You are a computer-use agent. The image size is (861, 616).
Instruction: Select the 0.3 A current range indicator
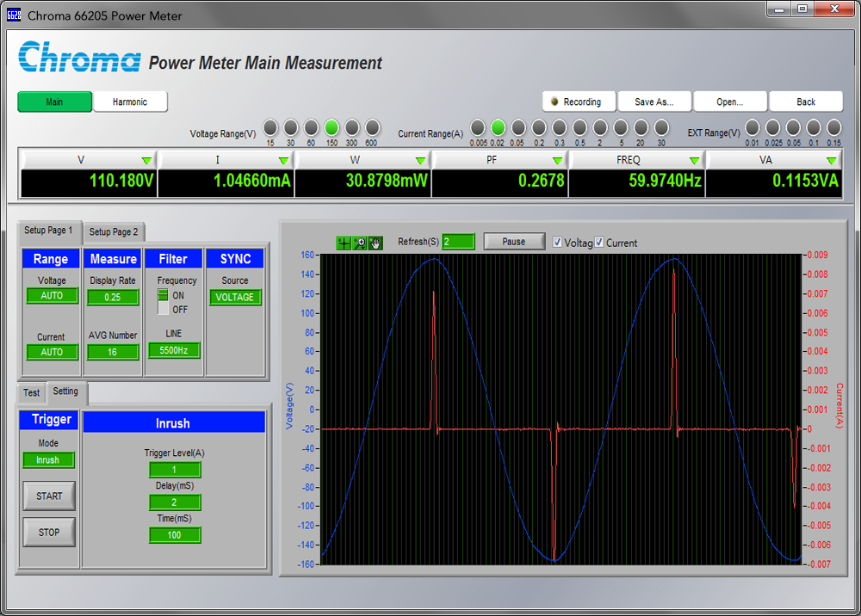[559, 128]
